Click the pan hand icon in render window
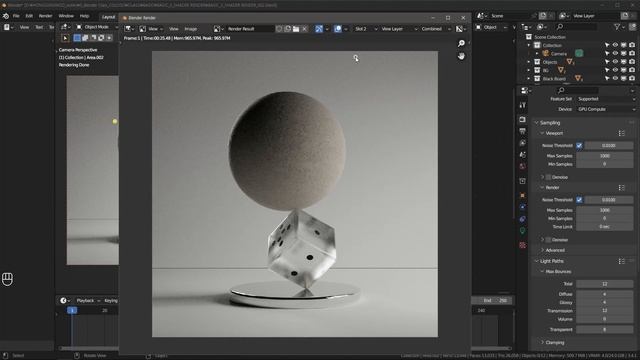The width and height of the screenshot is (640, 360). (461, 56)
